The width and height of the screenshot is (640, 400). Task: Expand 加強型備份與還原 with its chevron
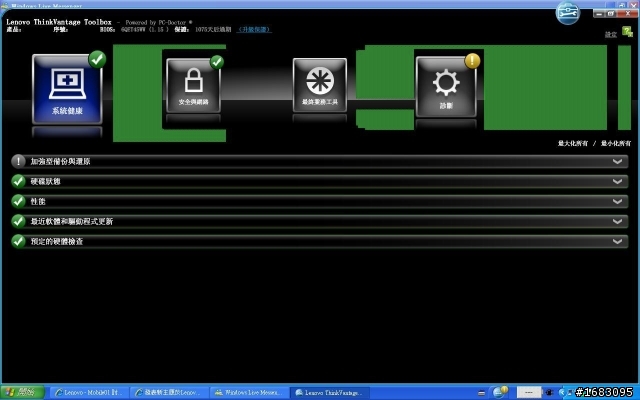617,162
